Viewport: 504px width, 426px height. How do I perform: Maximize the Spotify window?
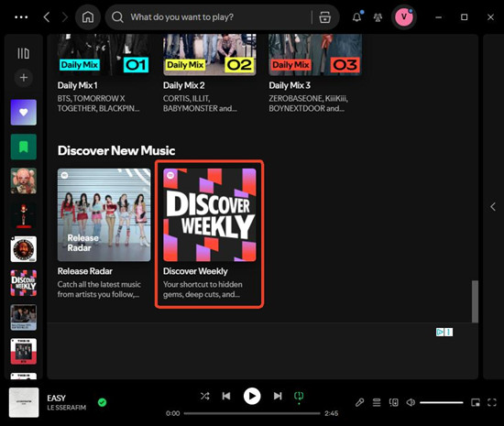[465, 17]
